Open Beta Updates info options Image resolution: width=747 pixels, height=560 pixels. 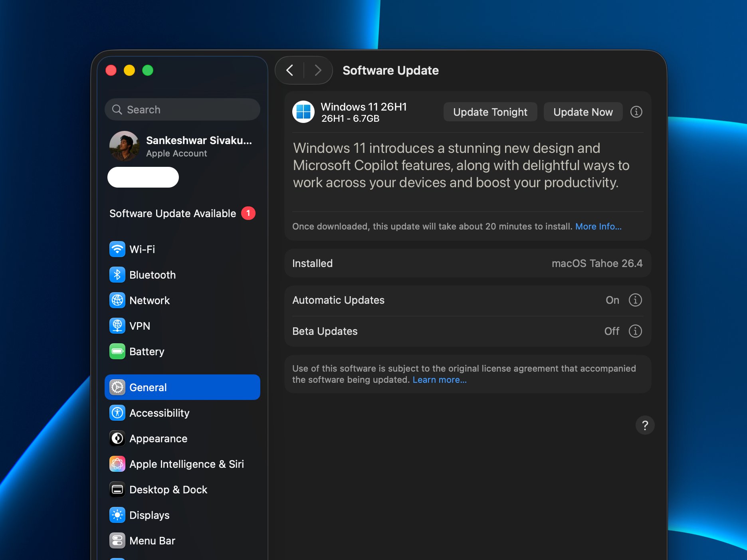coord(635,331)
